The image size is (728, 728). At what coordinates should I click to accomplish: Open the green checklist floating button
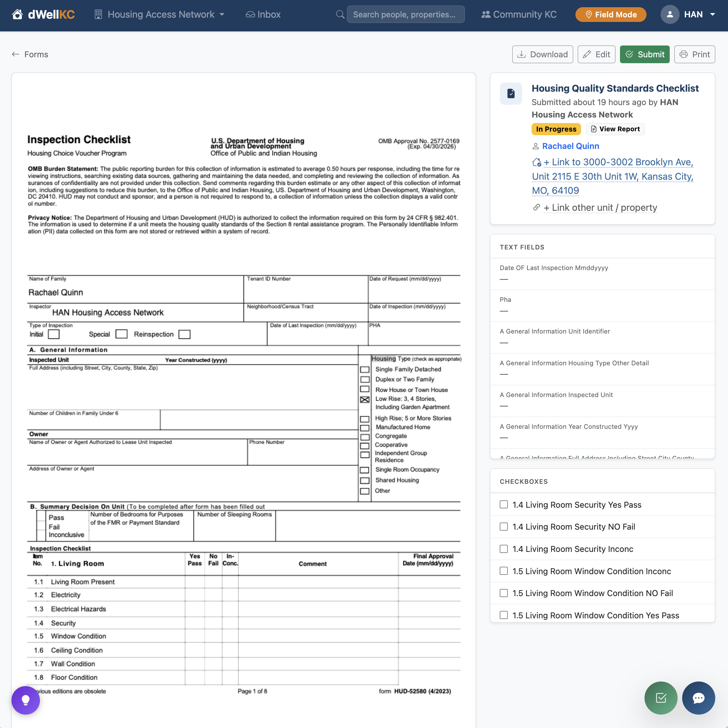(661, 698)
